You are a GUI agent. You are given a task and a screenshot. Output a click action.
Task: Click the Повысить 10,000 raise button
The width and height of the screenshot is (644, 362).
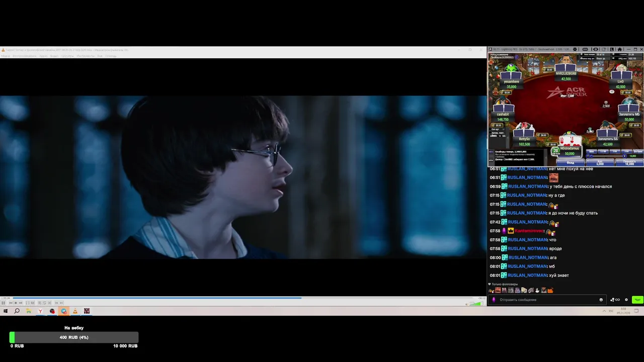tap(629, 162)
